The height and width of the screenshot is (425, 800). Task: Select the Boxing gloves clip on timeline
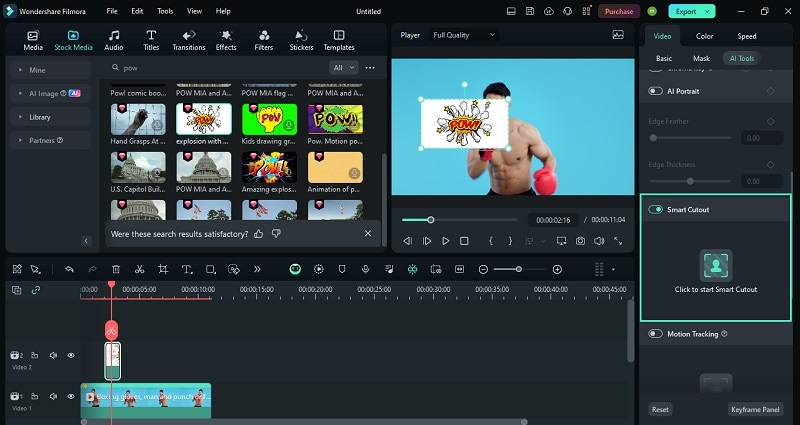click(146, 400)
